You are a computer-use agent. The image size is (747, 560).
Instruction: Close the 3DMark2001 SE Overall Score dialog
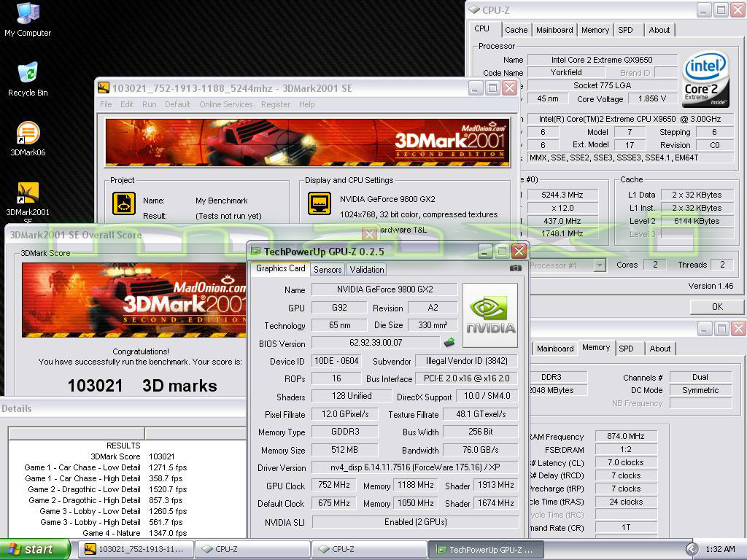pos(368,233)
